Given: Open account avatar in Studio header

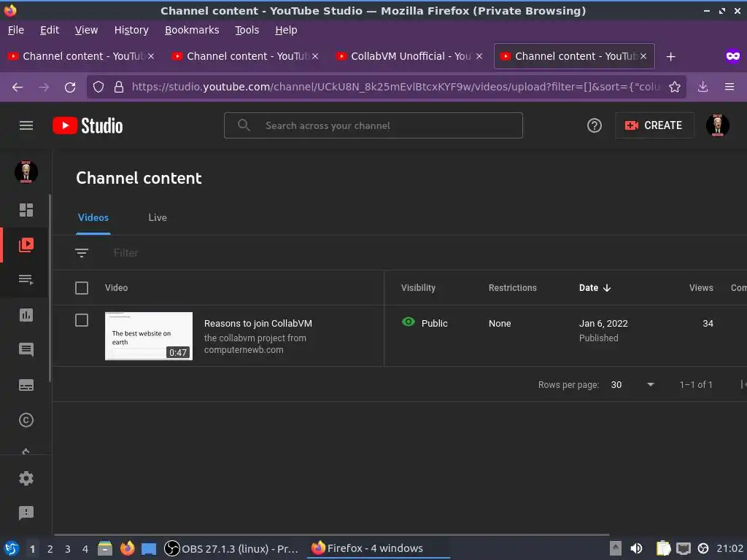Looking at the screenshot, I should coord(718,125).
